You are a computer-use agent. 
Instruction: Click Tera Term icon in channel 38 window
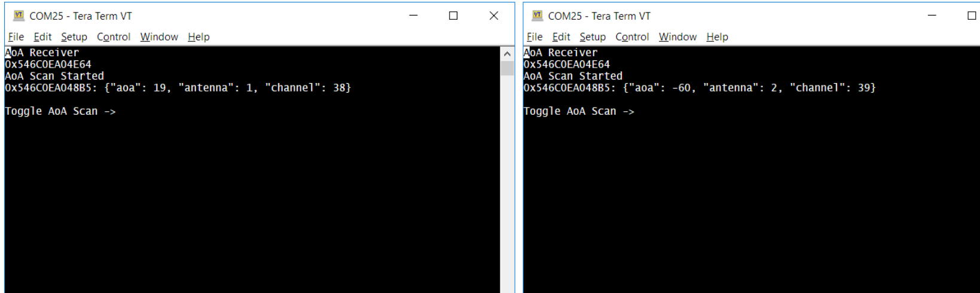pyautogui.click(x=19, y=16)
